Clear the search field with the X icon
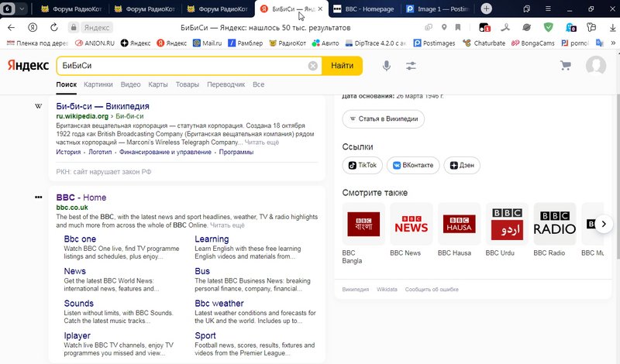This screenshot has height=364, width=620. coord(313,66)
